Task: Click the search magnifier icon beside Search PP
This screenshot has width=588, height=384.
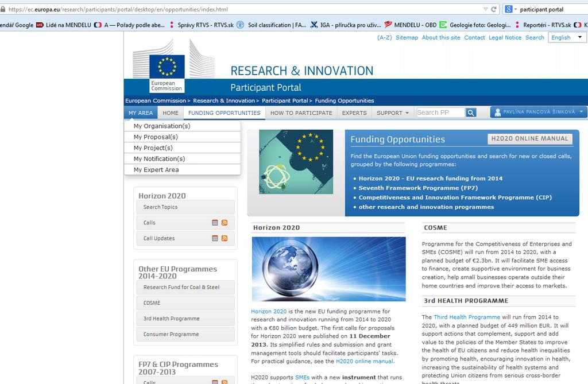Action: pyautogui.click(x=471, y=113)
